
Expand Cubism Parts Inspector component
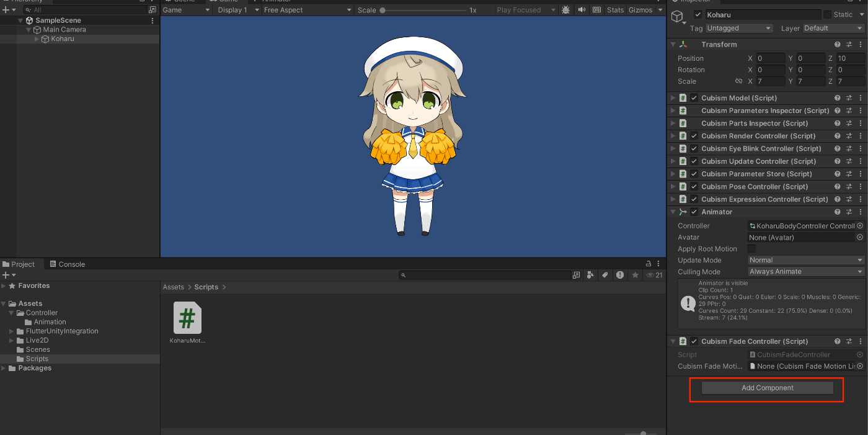point(673,123)
